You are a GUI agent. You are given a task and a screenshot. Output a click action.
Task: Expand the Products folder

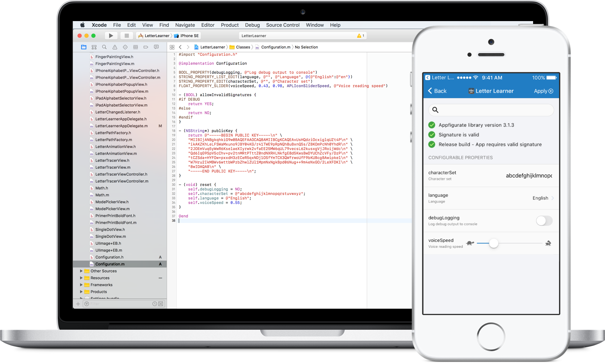(82, 292)
